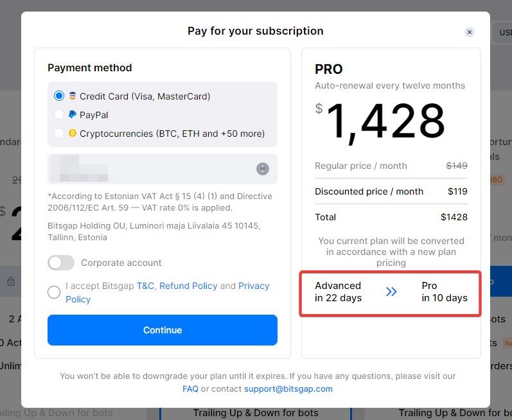The height and width of the screenshot is (420, 512).
Task: Open the Privacy Policy link
Action: [x=254, y=286]
